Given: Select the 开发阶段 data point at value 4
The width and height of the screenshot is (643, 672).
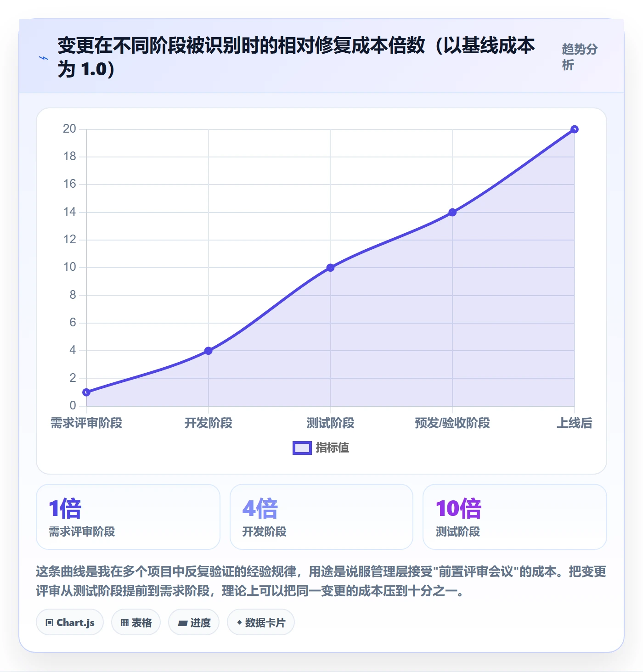Looking at the screenshot, I should [209, 351].
